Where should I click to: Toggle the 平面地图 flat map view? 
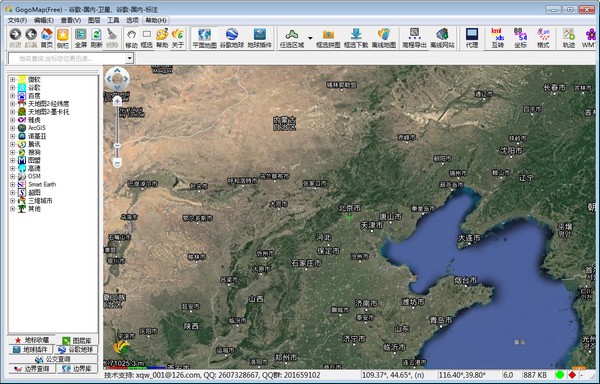tap(204, 38)
